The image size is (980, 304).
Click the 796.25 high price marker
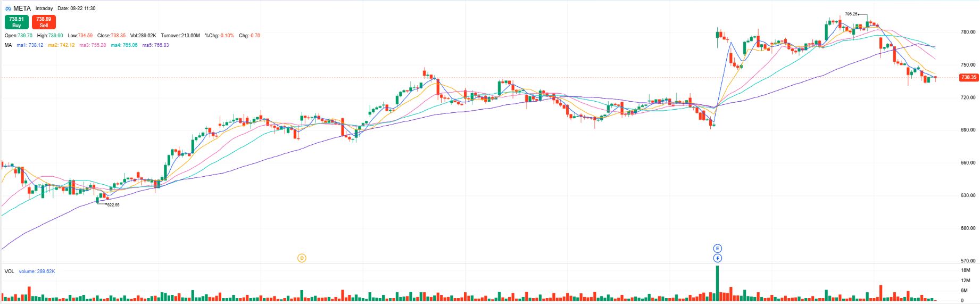pyautogui.click(x=851, y=14)
